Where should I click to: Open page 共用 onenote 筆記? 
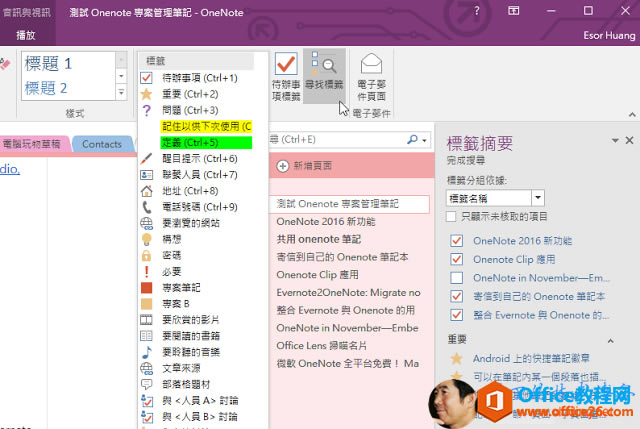(318, 239)
